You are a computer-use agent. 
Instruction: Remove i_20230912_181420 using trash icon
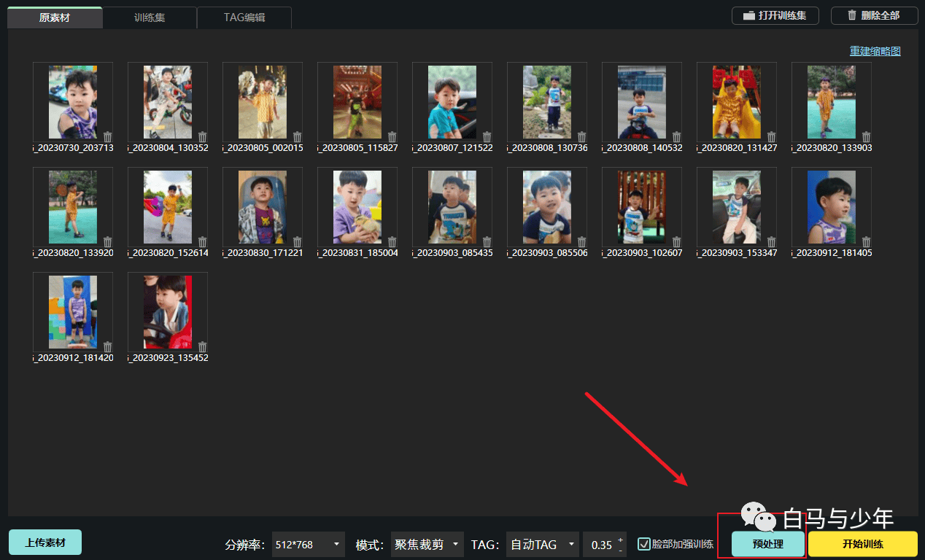click(x=108, y=347)
